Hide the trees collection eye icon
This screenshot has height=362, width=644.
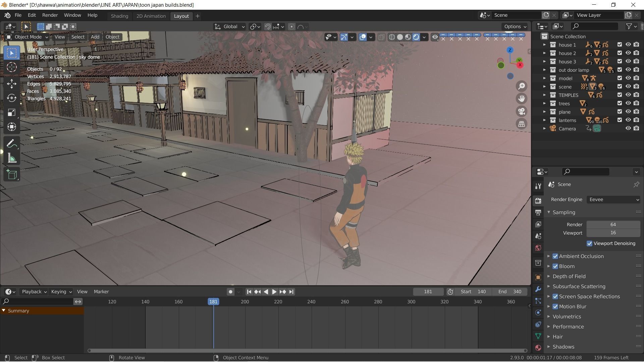pos(628,103)
